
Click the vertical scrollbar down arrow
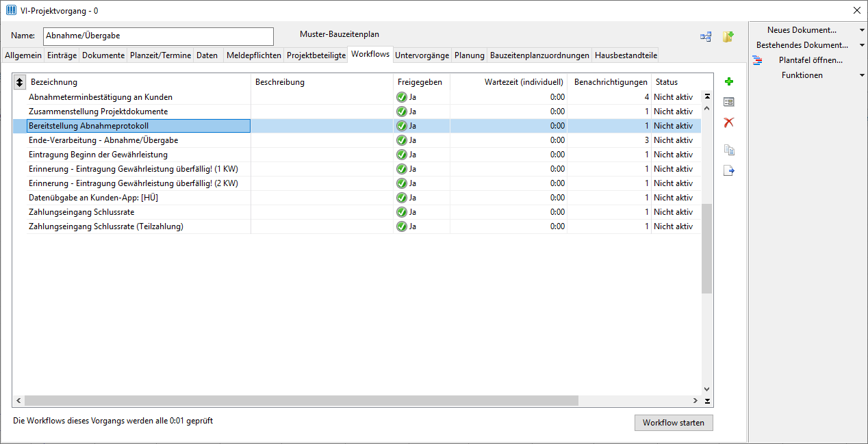click(707, 389)
